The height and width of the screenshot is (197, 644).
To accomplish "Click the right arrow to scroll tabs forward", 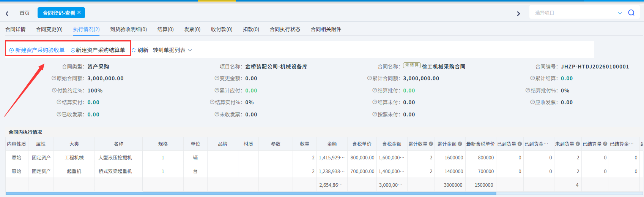I will [518, 13].
